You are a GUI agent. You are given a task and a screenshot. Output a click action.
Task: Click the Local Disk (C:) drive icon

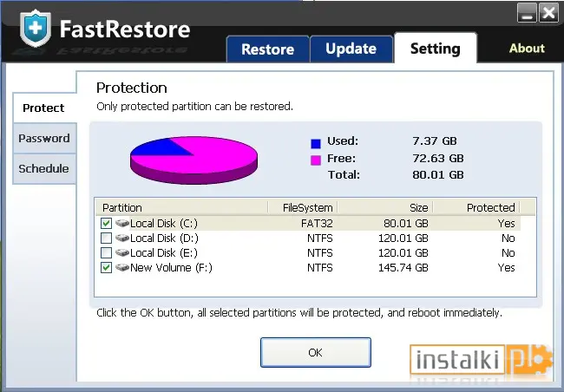[122, 224]
